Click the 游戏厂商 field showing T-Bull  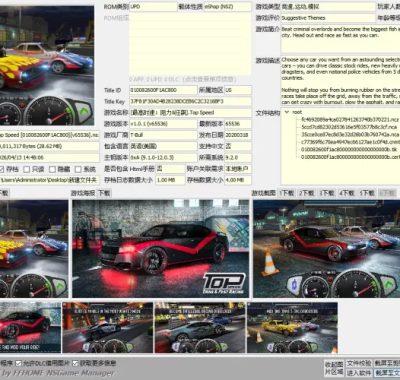pos(163,135)
